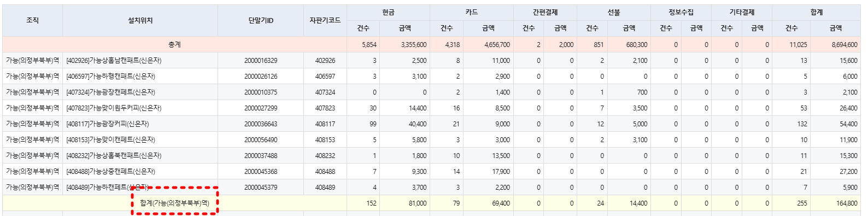
Task: Select terminal ID 2000027299
Action: point(261,108)
